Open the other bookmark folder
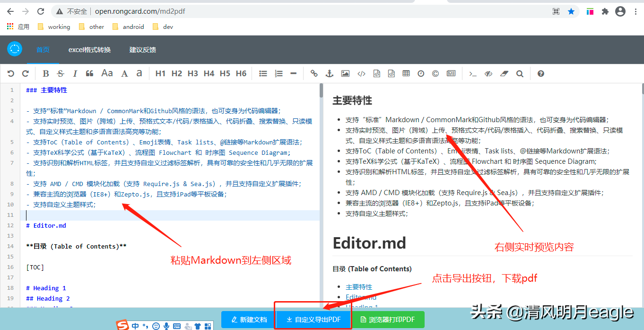Image resolution: width=644 pixels, height=330 pixels. 91,27
